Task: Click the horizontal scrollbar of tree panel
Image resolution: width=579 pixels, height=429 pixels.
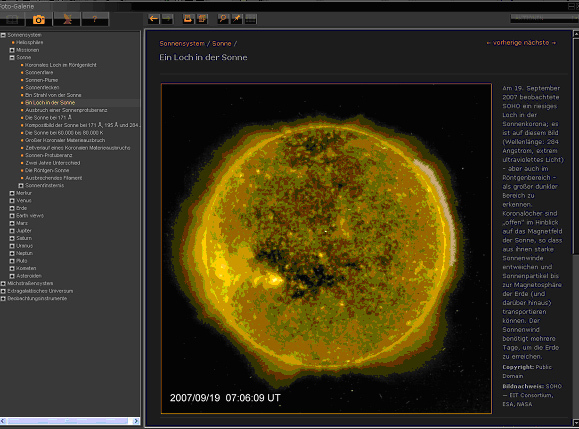Action: click(x=70, y=421)
